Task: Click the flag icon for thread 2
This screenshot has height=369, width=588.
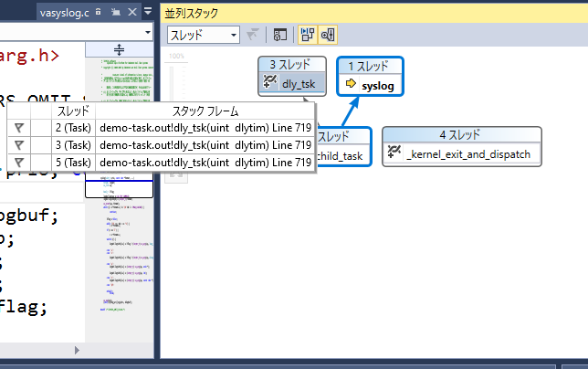Action: point(18,128)
